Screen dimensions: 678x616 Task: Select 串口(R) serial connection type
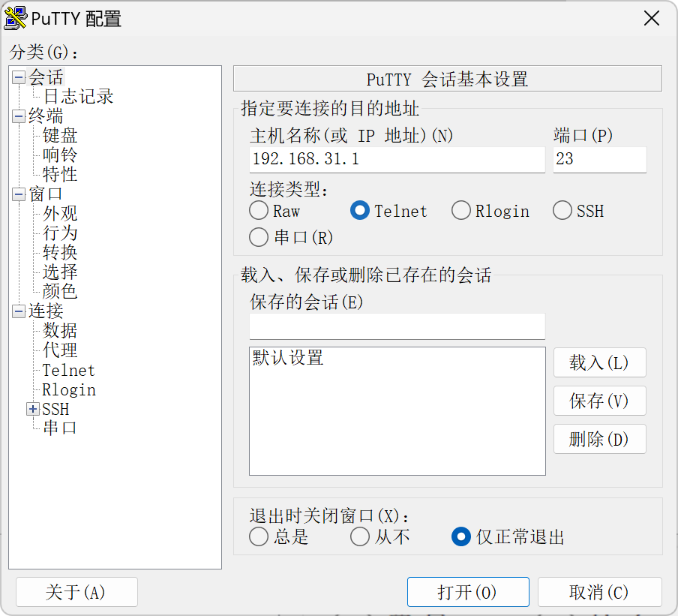tap(259, 238)
